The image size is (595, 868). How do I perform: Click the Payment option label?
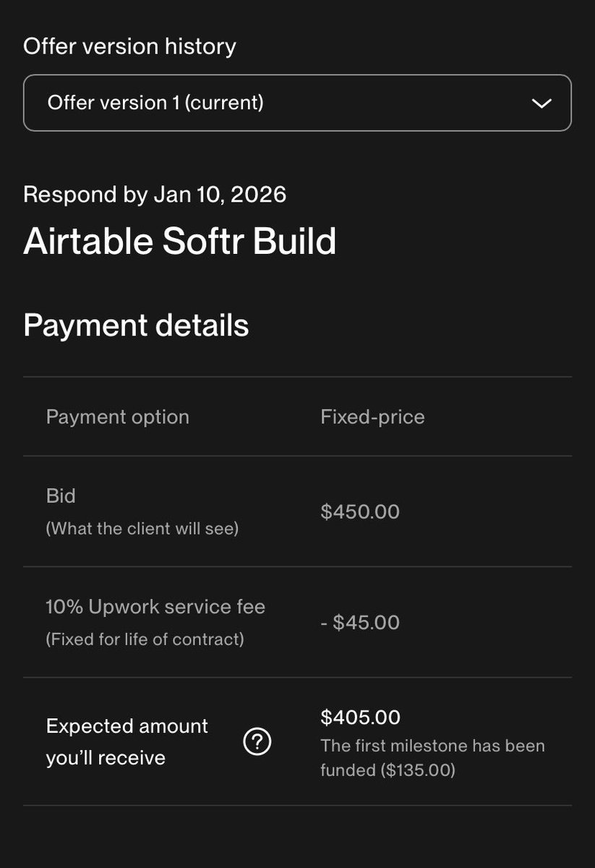click(118, 417)
